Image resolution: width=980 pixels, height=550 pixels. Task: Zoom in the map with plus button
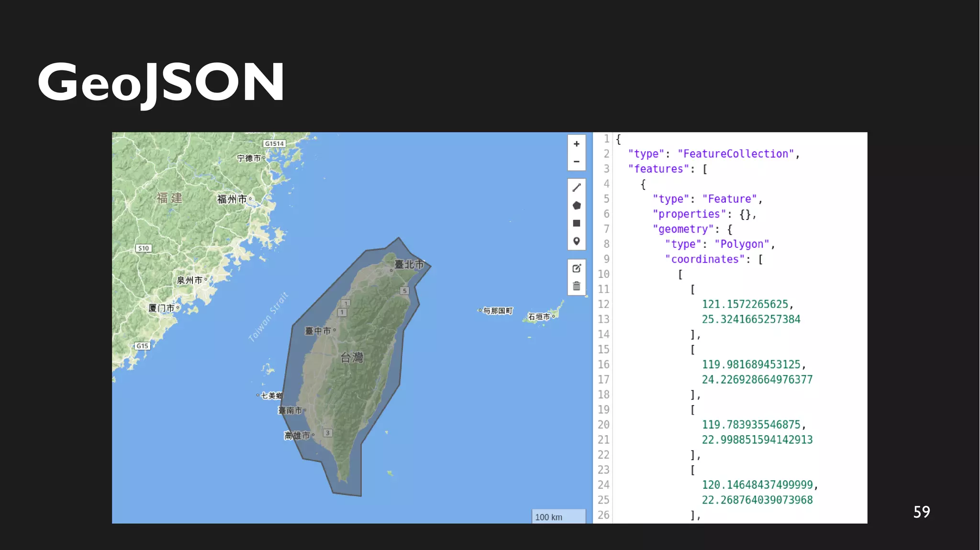click(577, 144)
